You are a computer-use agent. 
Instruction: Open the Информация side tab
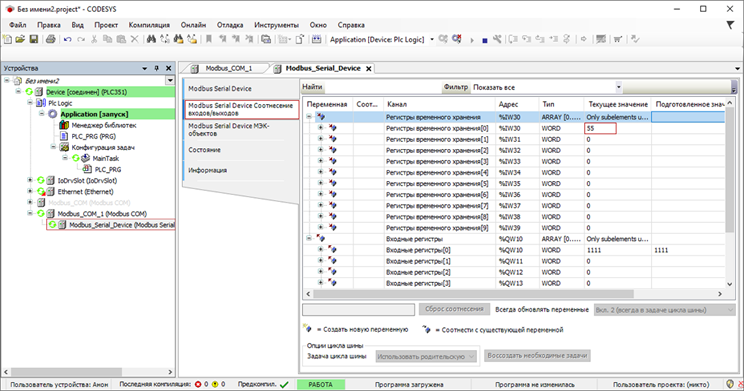point(241,170)
